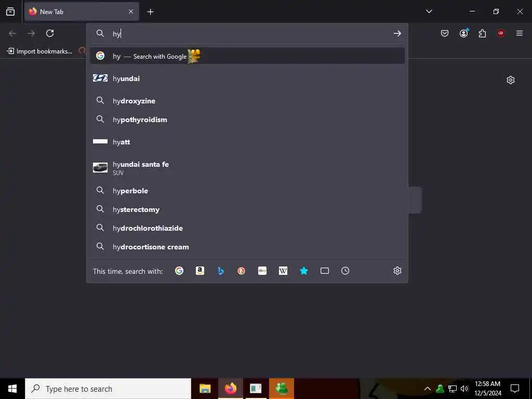Select the hyundai suggestion
The width and height of the screenshot is (532, 399).
tap(247, 78)
